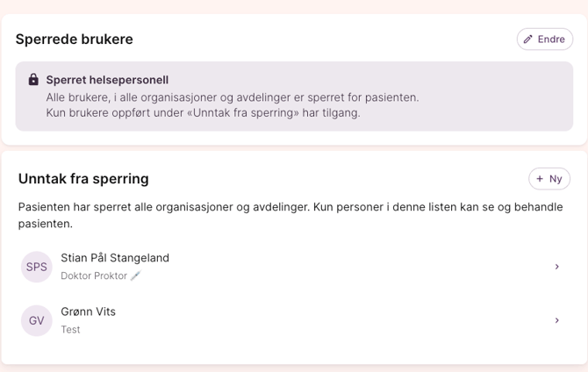Click the Doktor Proktor subtitle text

pos(94,275)
